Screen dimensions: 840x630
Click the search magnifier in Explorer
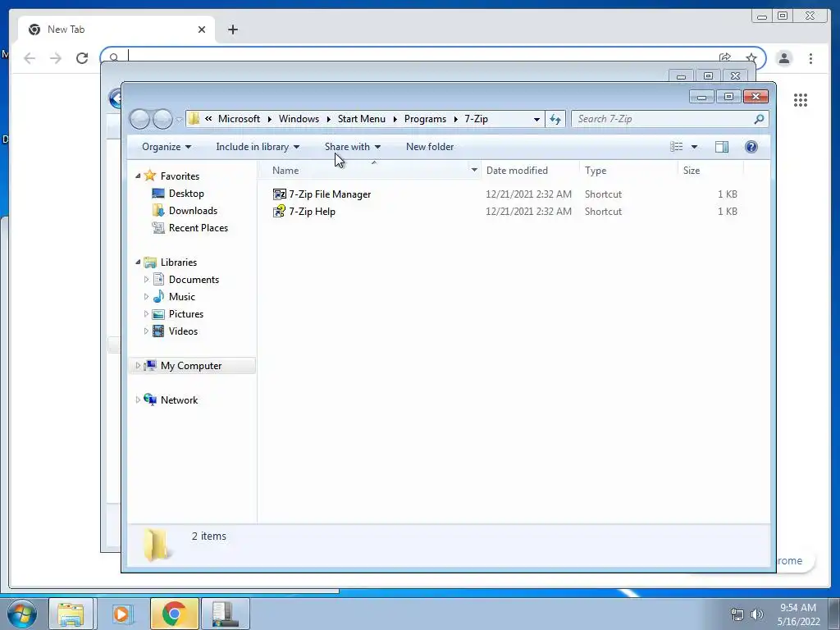pyautogui.click(x=759, y=119)
